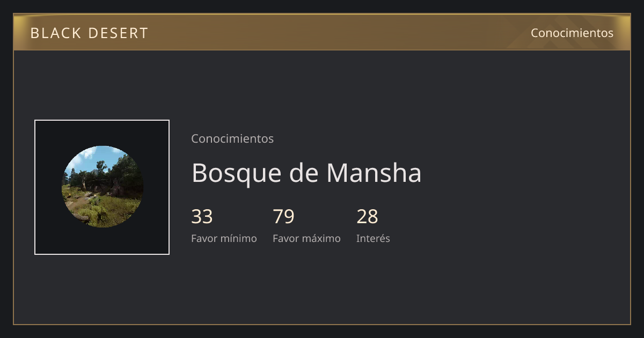Click the letter B of BLACK DESERT

34,33
